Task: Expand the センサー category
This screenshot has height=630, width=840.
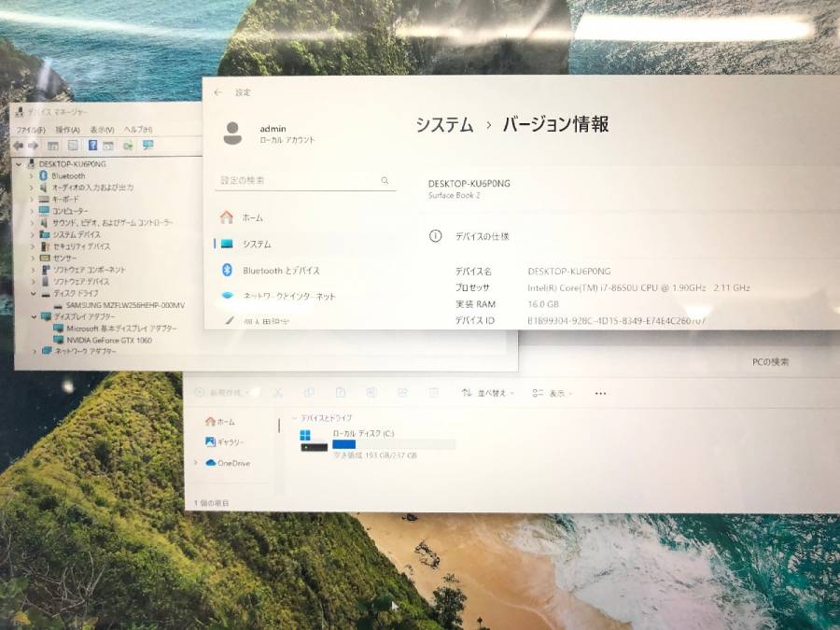Action: [32, 259]
